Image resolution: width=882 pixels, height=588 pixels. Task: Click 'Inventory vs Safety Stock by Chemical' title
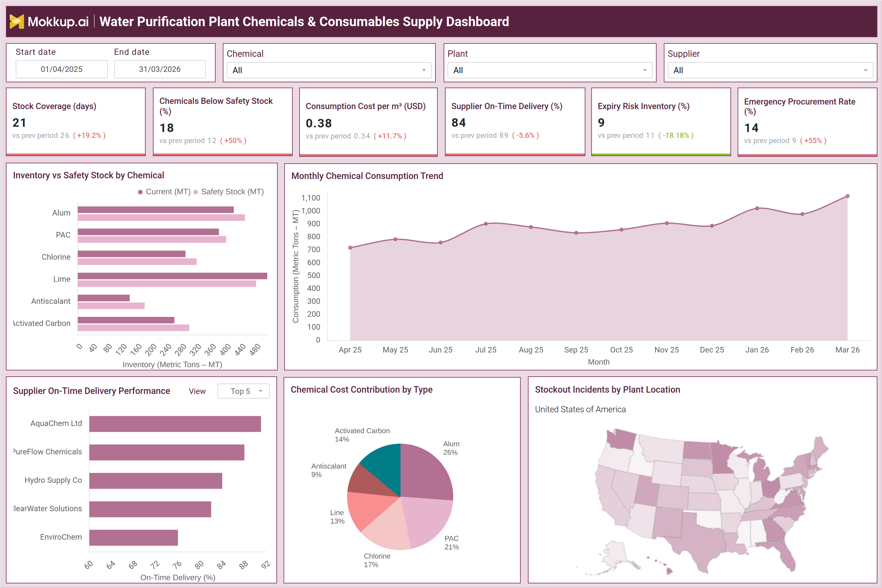[89, 175]
